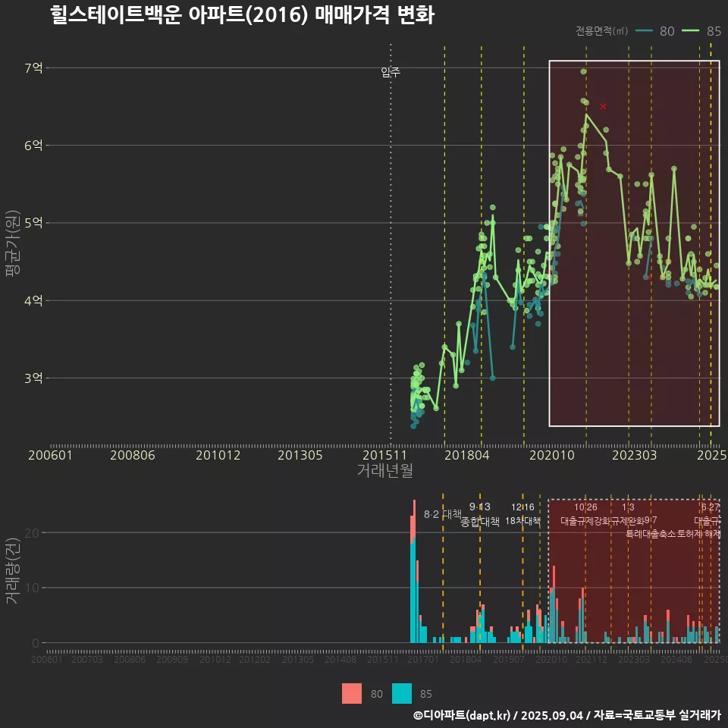The image size is (728, 728).
Task: Click the 0 label on volume axis
Action: pos(36,643)
